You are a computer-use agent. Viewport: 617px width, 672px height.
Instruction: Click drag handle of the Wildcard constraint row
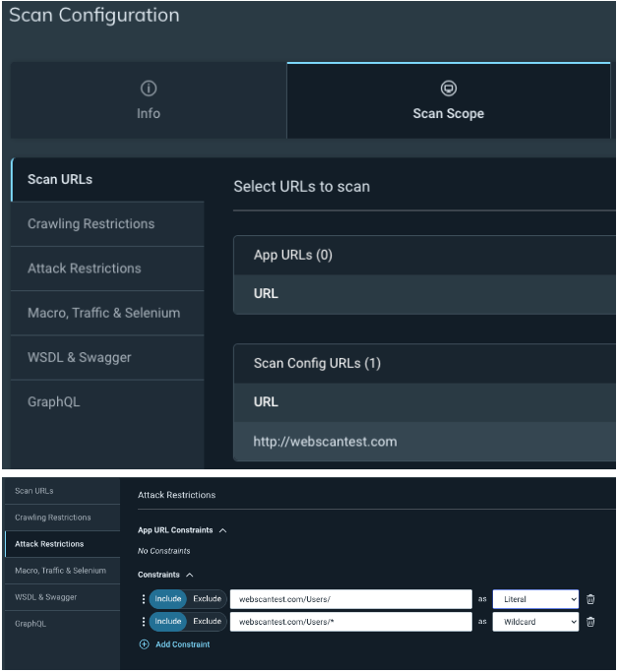(x=144, y=622)
